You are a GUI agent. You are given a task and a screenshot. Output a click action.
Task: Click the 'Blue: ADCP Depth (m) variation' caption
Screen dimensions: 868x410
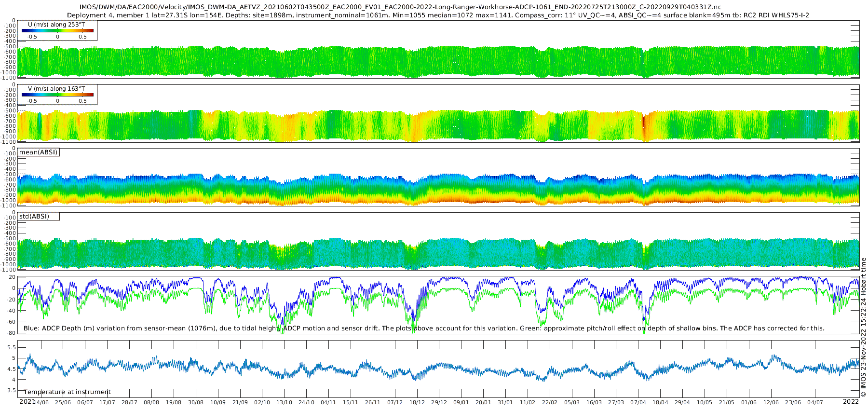(424, 328)
